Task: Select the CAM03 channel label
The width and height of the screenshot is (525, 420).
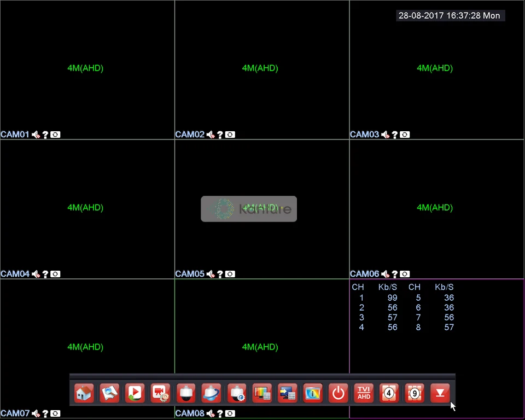Action: click(365, 135)
